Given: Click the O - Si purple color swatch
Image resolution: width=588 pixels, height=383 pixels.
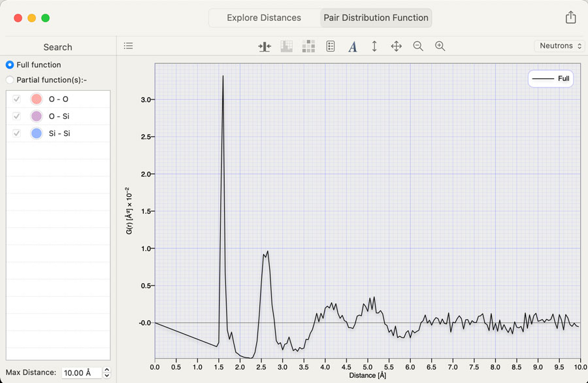Looking at the screenshot, I should pos(37,116).
